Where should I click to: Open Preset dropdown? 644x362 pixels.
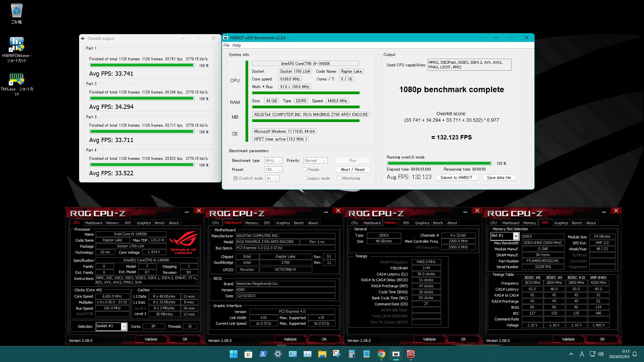click(x=273, y=170)
